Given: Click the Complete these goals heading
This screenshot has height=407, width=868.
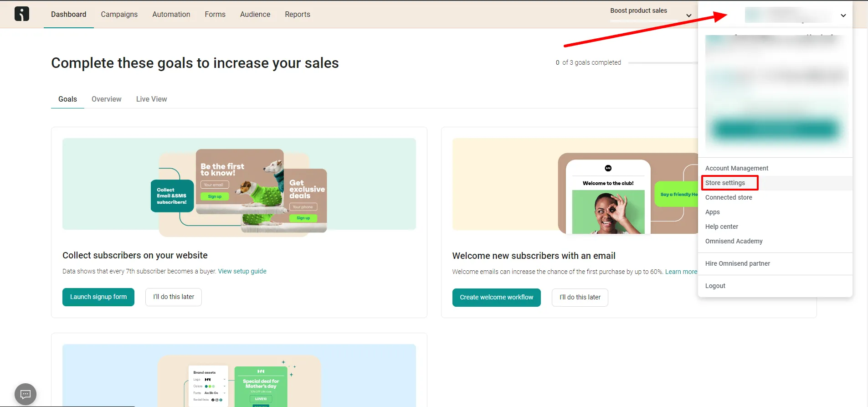Looking at the screenshot, I should coord(195,63).
